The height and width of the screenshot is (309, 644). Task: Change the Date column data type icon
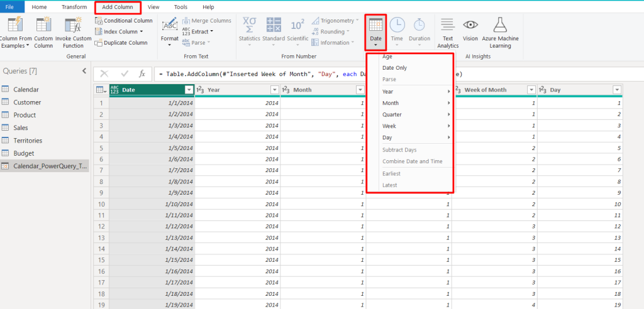tap(115, 90)
